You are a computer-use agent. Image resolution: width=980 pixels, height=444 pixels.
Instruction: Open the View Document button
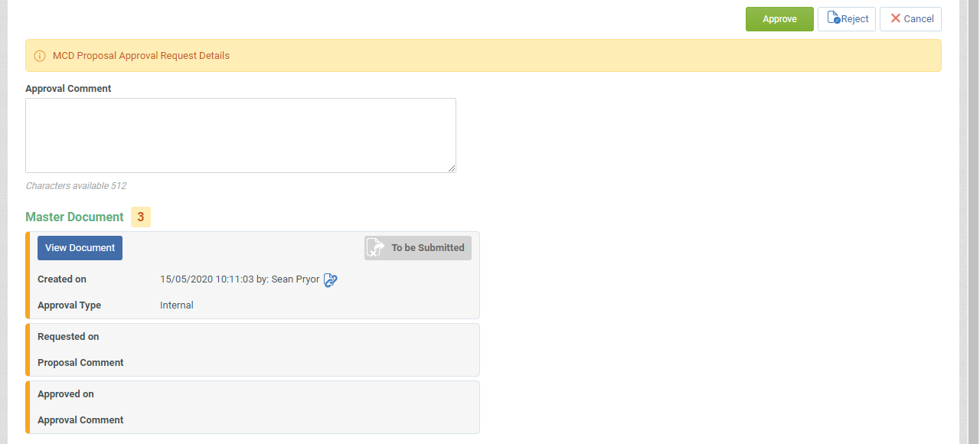tap(80, 248)
